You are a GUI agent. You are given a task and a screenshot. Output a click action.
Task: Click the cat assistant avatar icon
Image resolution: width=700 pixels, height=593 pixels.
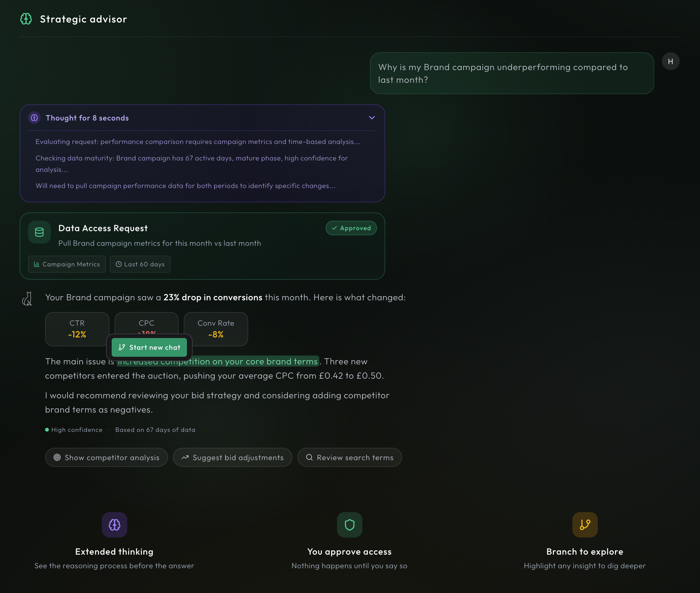[x=27, y=298]
